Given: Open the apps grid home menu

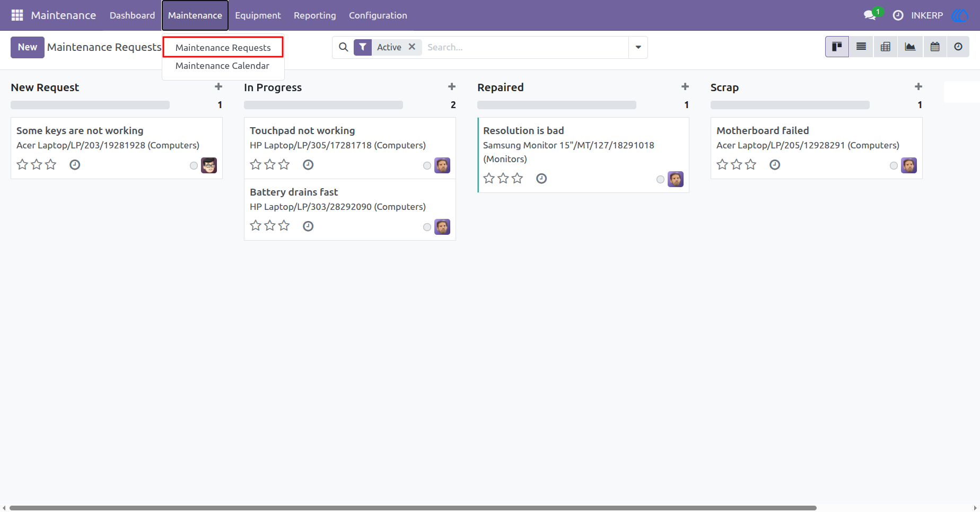Looking at the screenshot, I should (17, 15).
